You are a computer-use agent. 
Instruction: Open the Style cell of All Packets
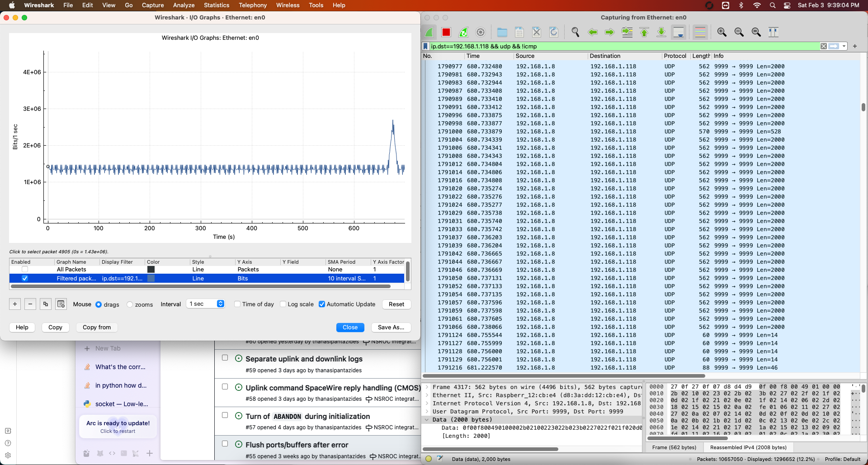coord(212,270)
